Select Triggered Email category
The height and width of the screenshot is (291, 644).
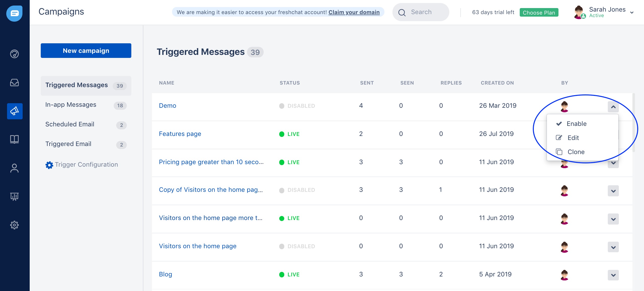point(86,144)
